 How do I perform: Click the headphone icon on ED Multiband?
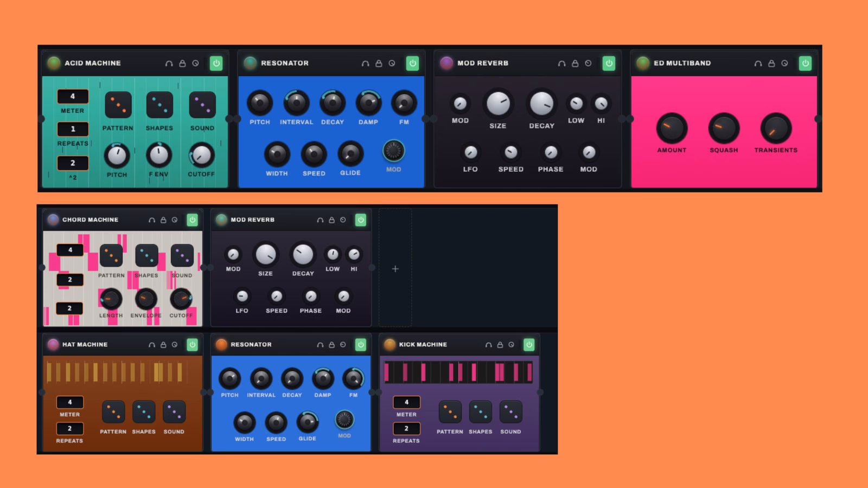click(x=758, y=63)
